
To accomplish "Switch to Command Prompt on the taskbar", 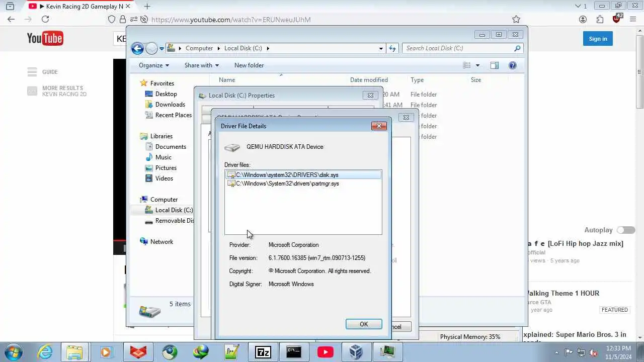I will pos(294,352).
